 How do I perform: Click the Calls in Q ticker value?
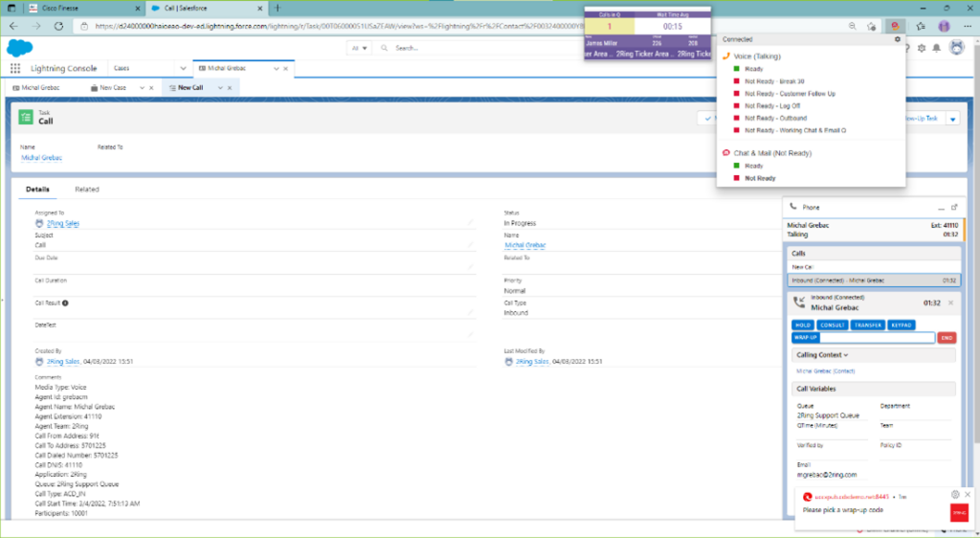[610, 26]
